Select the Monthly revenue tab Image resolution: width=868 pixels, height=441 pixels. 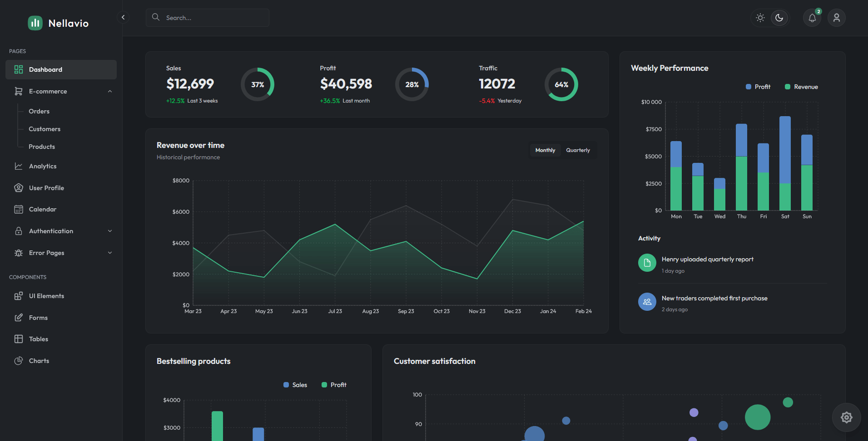pos(545,150)
